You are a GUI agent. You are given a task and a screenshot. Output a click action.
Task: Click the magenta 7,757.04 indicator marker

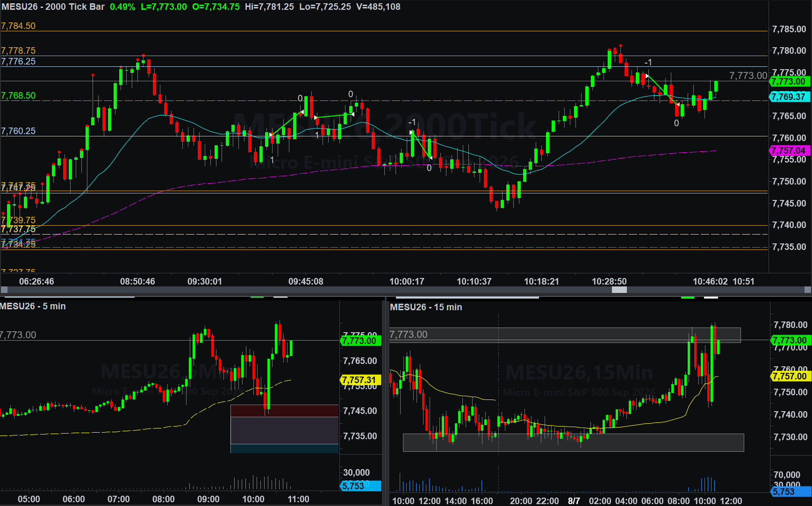[790, 150]
